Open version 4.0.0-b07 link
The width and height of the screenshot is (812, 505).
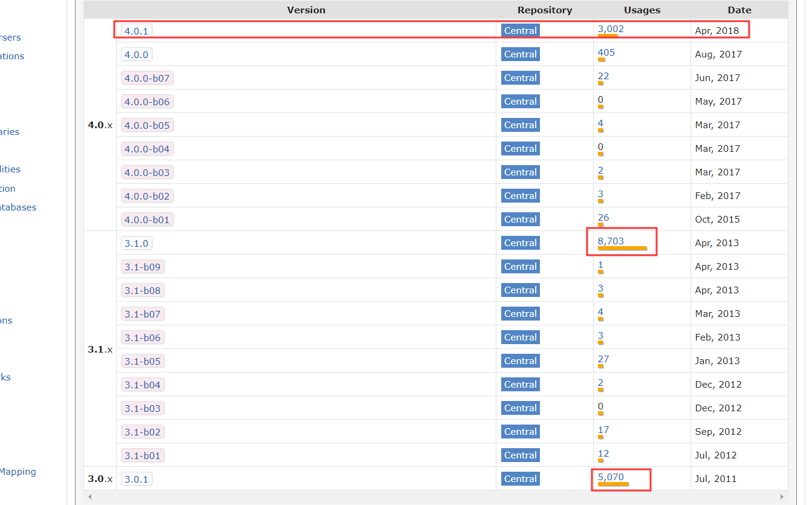click(x=147, y=78)
